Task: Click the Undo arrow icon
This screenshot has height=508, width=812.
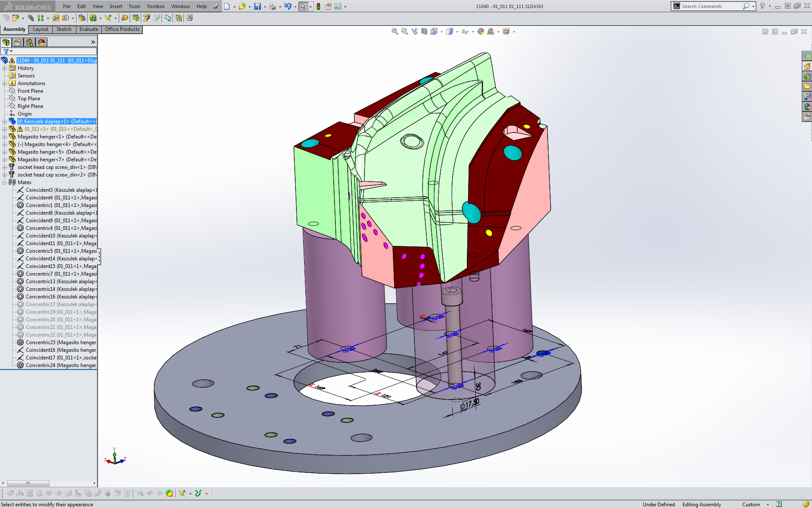Action: pos(288,6)
